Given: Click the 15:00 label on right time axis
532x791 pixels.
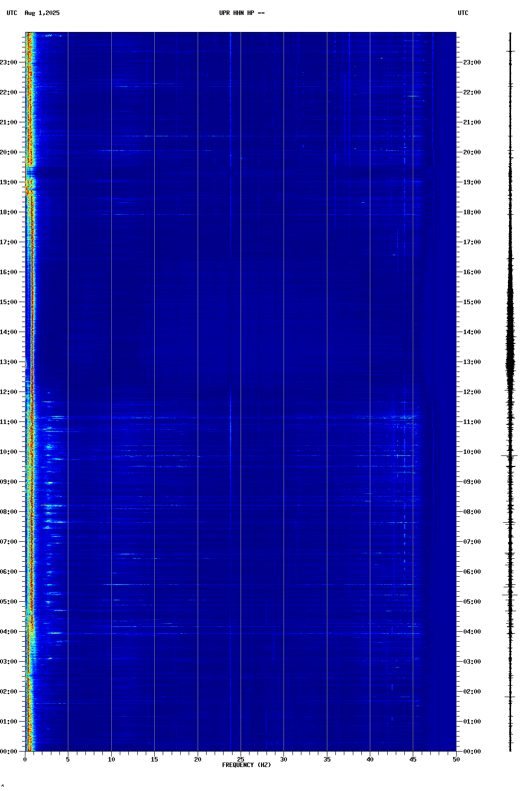Looking at the screenshot, I should tap(472, 302).
